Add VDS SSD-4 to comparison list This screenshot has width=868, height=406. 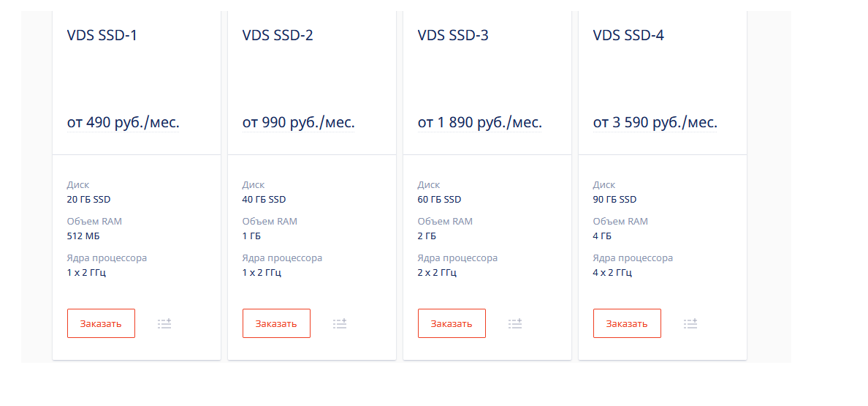point(690,323)
